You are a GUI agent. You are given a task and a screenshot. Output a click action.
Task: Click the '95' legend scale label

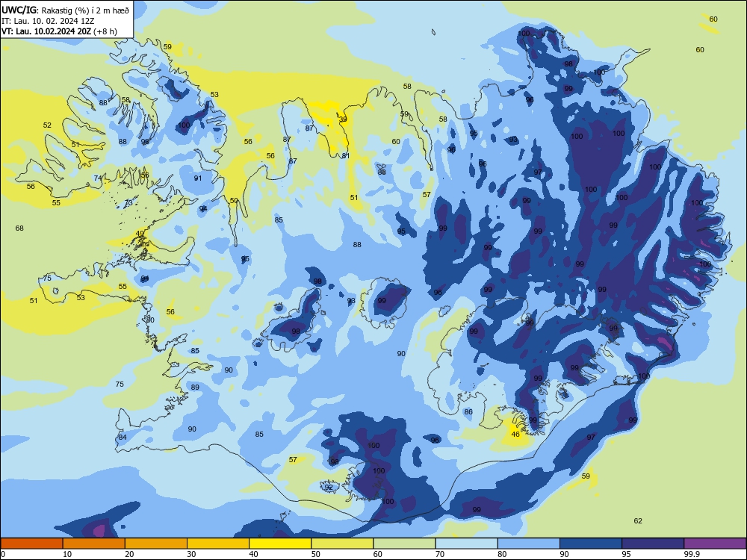(626, 554)
